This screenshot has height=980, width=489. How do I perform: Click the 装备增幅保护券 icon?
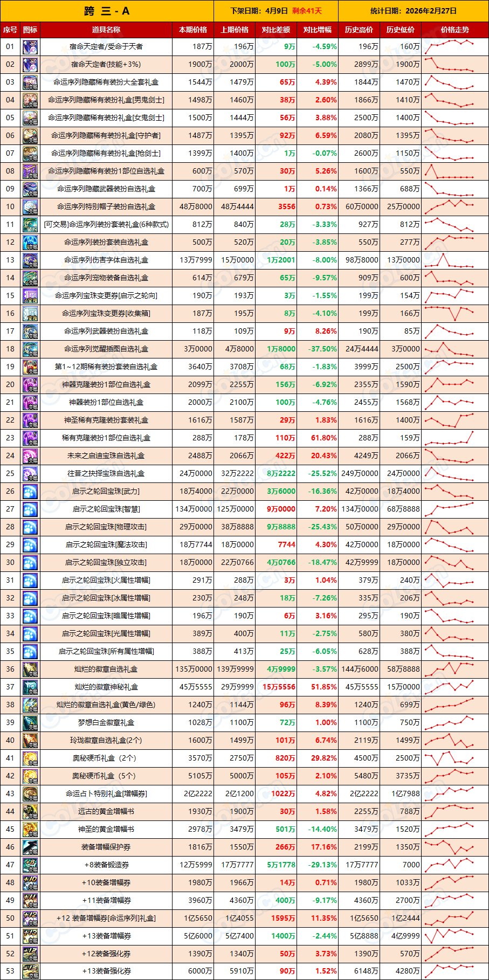[x=30, y=847]
